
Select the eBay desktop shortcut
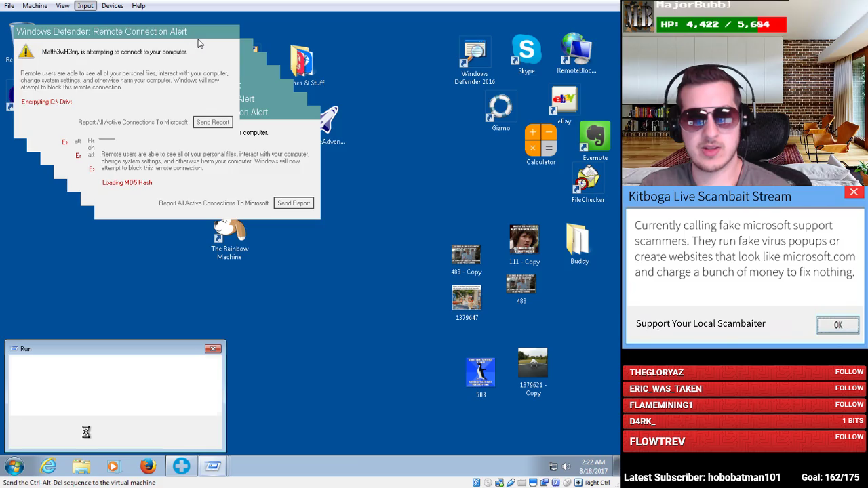564,106
